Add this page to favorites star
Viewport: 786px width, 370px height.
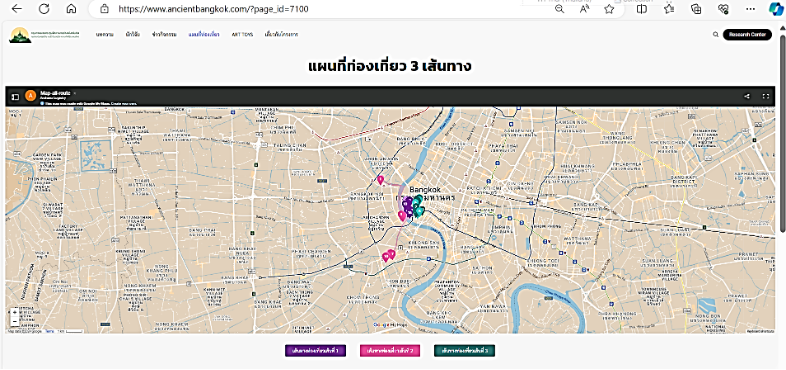(x=609, y=9)
